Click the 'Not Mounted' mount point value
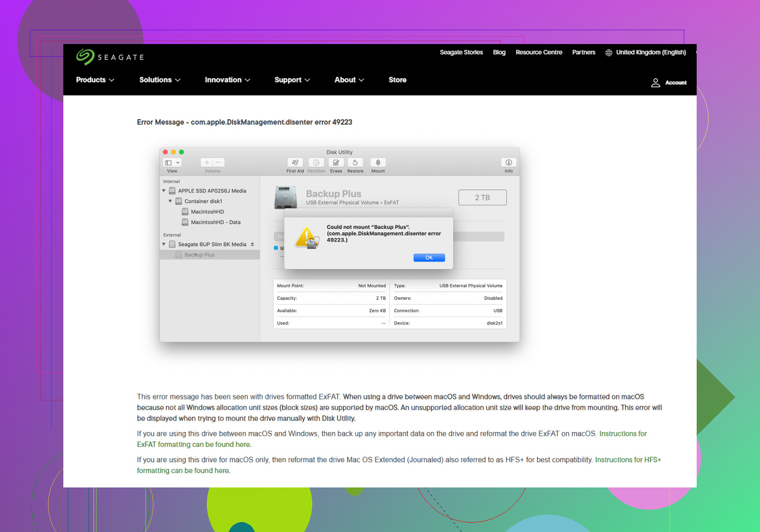The image size is (760, 532). 372,286
